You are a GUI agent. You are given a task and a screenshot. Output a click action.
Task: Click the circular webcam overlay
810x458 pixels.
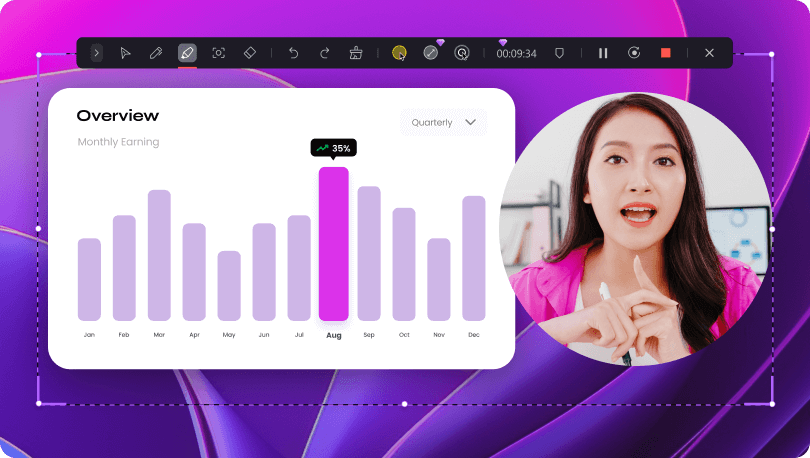pos(636,229)
